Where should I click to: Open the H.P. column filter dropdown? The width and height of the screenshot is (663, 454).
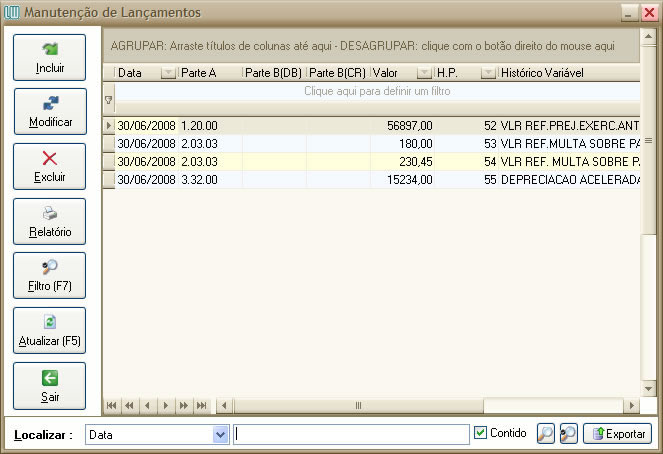pyautogui.click(x=488, y=73)
